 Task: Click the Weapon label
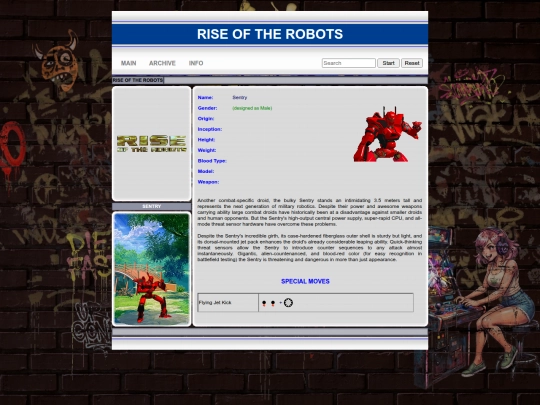(208, 182)
